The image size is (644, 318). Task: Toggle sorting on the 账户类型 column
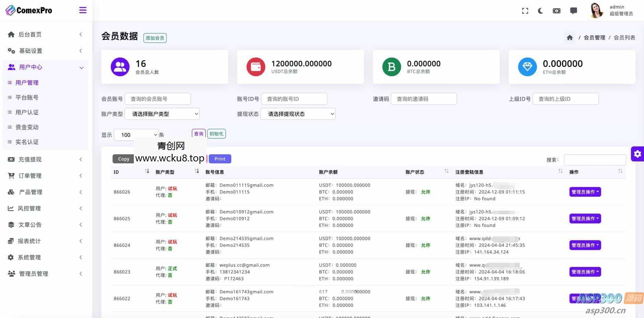pos(197,171)
